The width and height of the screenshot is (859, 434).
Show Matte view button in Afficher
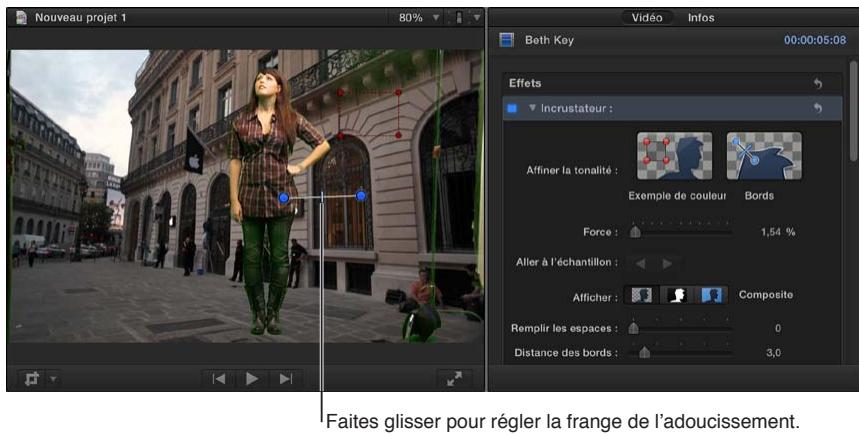pos(677,295)
